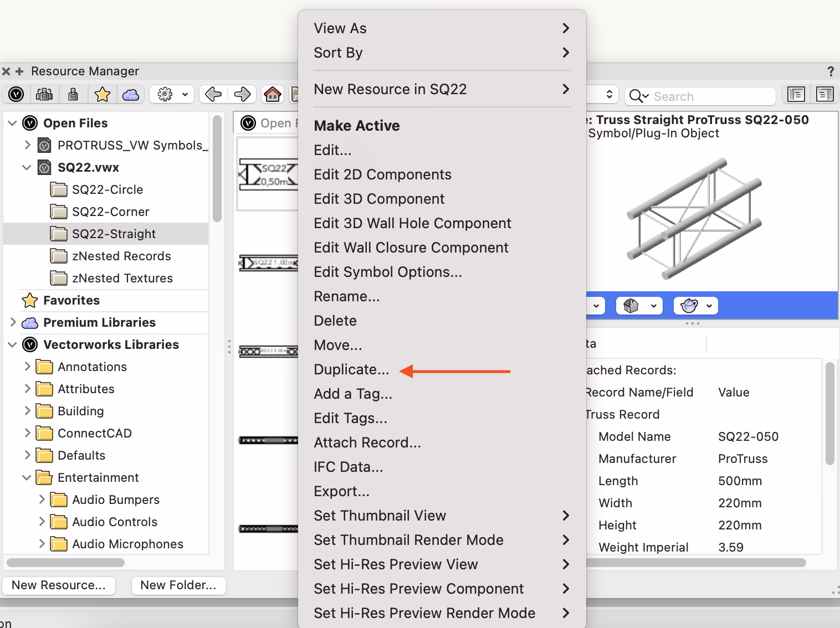Viewport: 840px width, 628px height.
Task: Click the User Libraries person icon
Action: click(73, 94)
